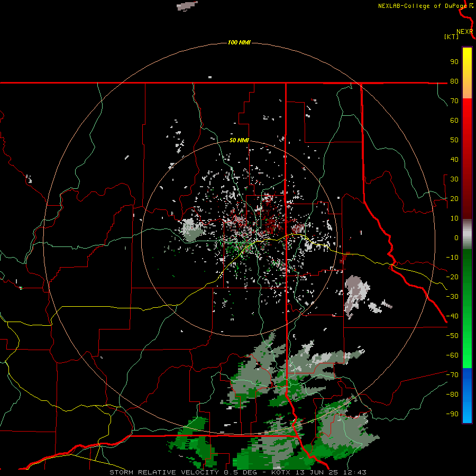Click the -70 value on velocity scale
The image size is (476, 476).
coord(452,375)
